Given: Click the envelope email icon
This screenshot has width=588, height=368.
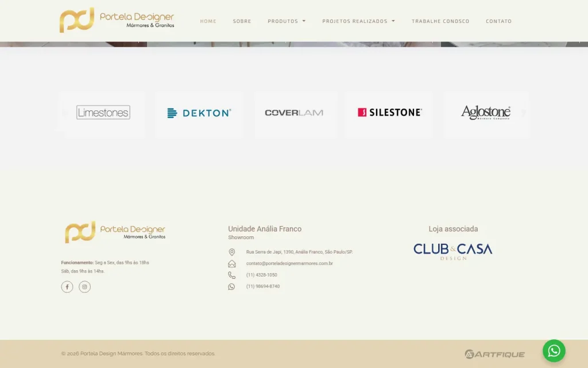Looking at the screenshot, I should tap(232, 263).
